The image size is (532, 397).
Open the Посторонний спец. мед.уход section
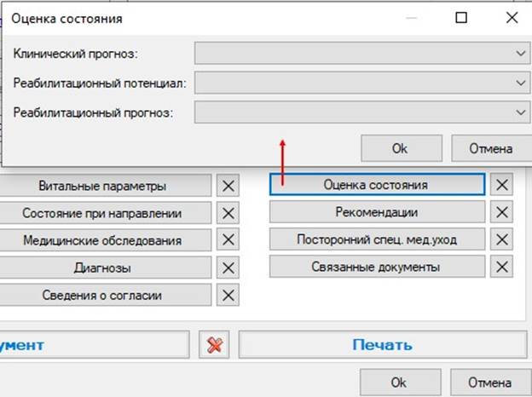(378, 239)
